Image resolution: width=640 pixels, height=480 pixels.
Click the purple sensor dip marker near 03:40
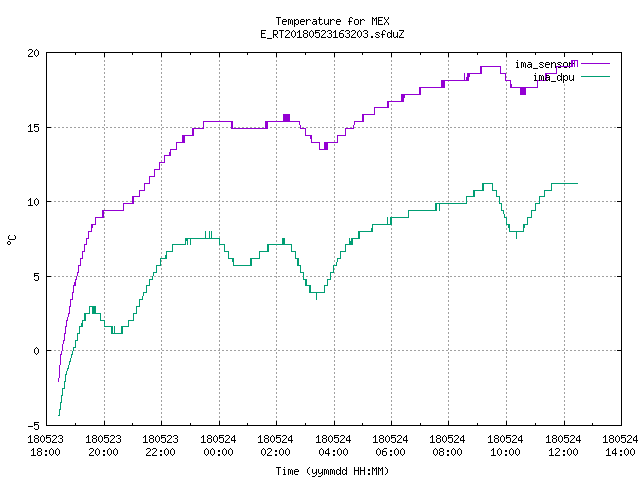click(x=325, y=146)
